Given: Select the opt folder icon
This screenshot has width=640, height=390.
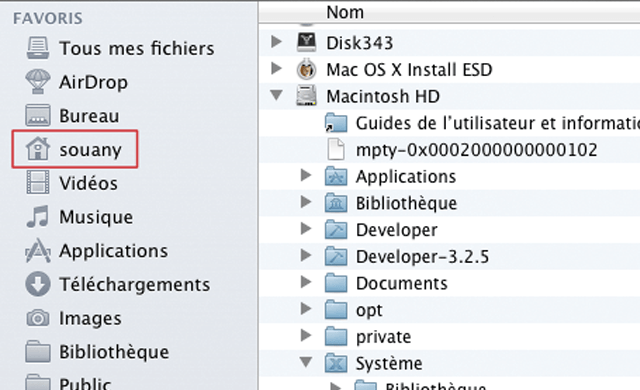Looking at the screenshot, I should pos(336,310).
